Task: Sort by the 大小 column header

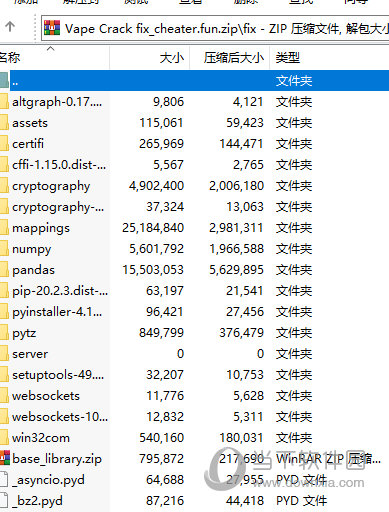Action: point(150,58)
